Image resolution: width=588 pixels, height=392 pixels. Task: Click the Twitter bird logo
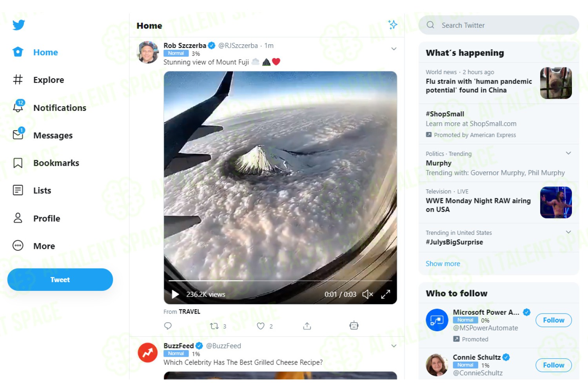click(18, 25)
